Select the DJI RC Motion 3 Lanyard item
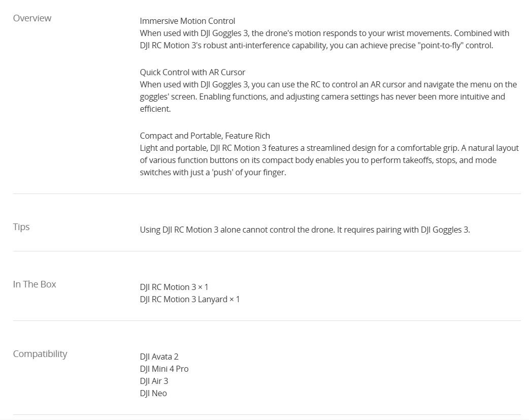The width and height of the screenshot is (529, 420). [x=190, y=299]
